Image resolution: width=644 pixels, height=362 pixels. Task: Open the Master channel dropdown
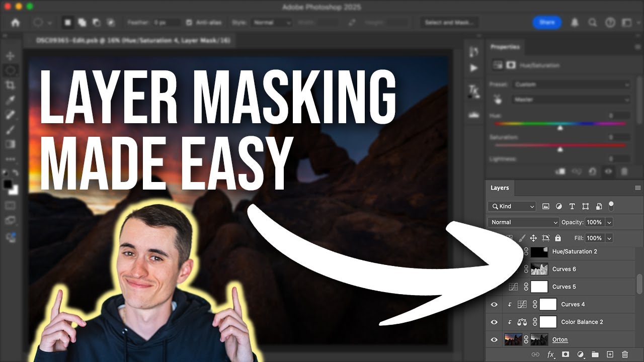pos(571,100)
